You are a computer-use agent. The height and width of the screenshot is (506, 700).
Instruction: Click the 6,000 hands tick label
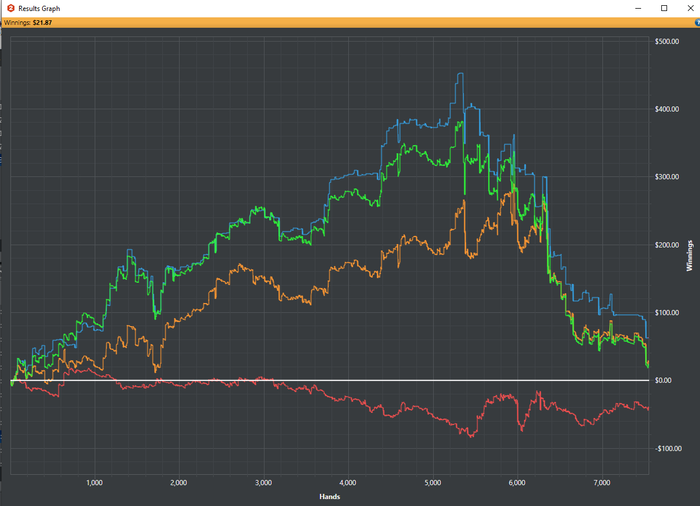pyautogui.click(x=517, y=483)
